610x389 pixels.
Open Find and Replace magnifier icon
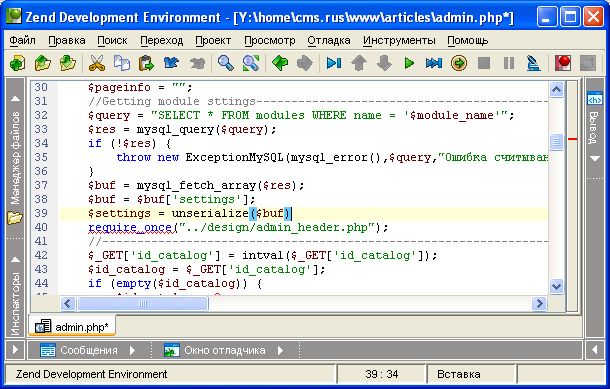tap(251, 63)
